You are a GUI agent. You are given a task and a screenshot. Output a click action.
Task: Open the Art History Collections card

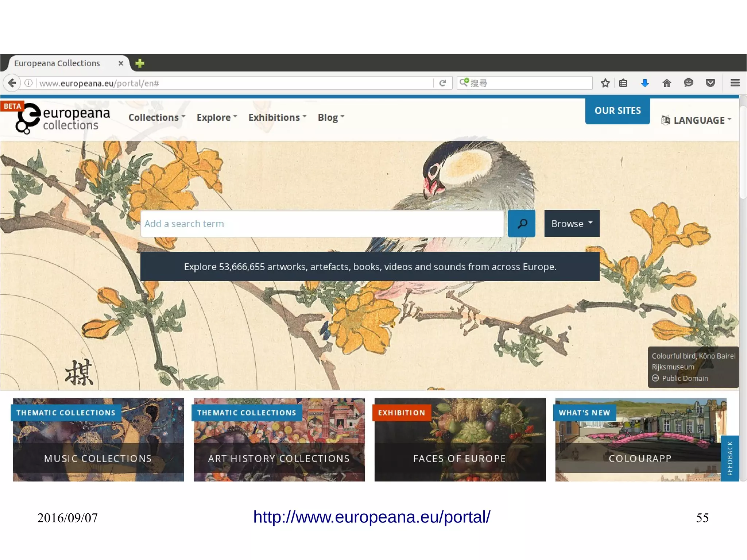click(279, 440)
